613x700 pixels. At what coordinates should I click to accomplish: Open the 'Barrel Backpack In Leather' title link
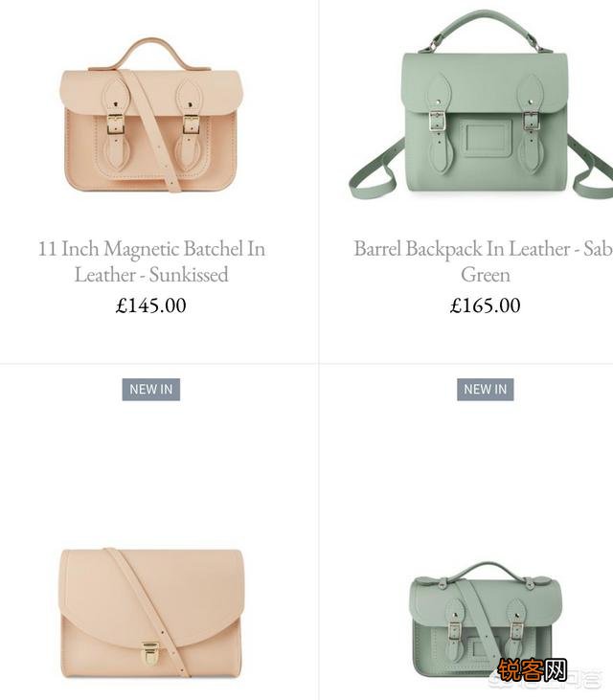point(483,261)
